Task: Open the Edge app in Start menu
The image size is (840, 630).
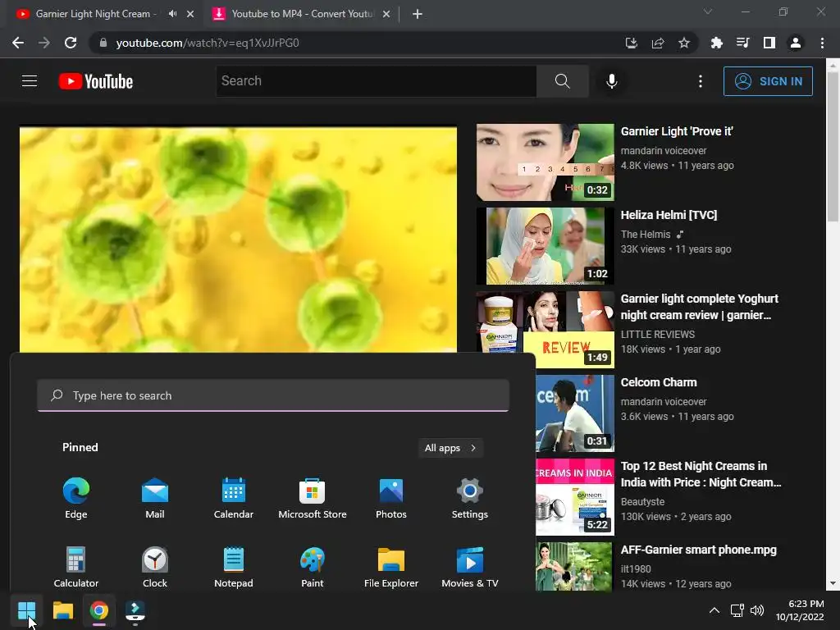Action: [76, 498]
